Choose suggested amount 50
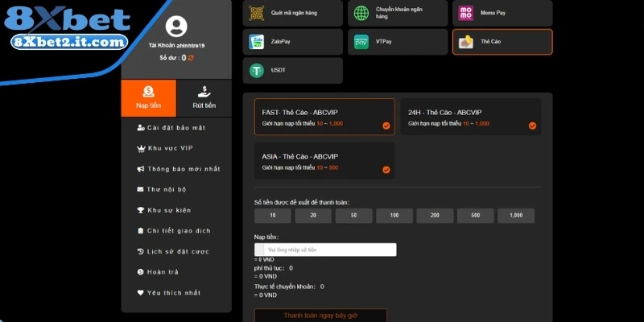 point(353,216)
